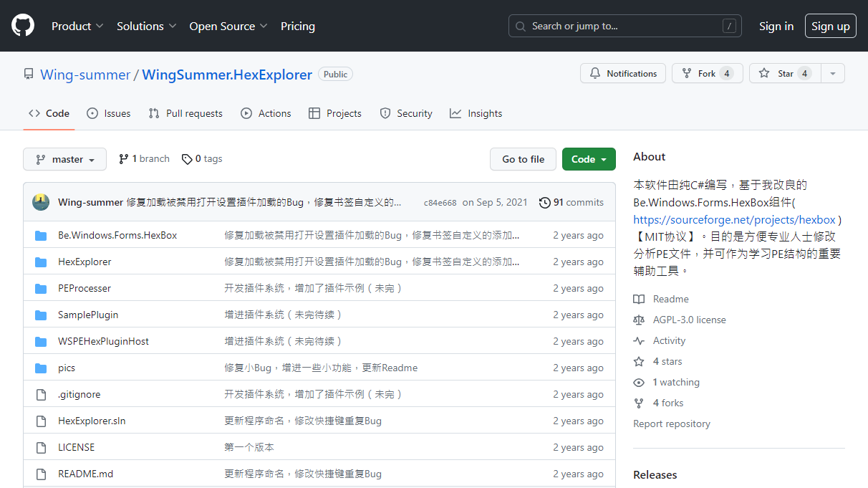The height and width of the screenshot is (488, 868).
Task: Open the Actions tab
Action: [266, 113]
